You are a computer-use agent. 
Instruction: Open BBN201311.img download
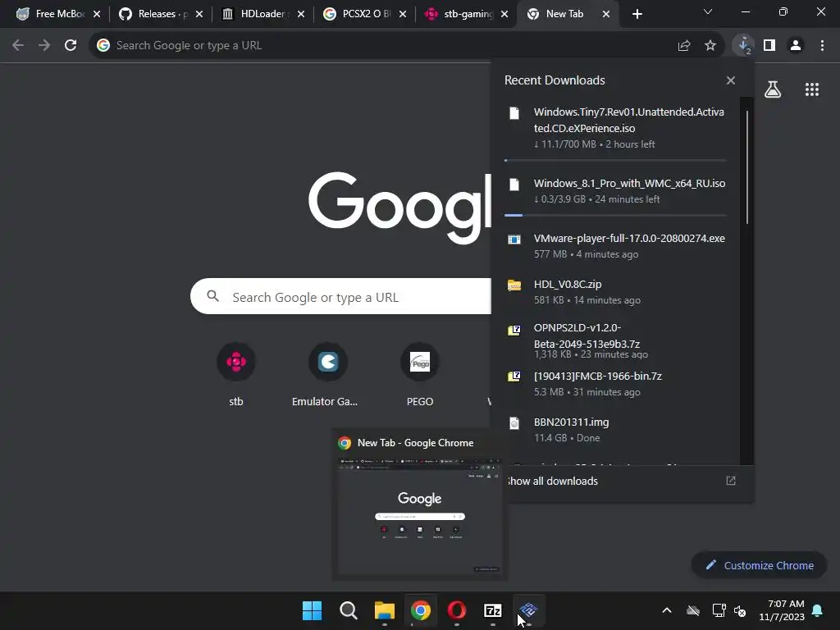(x=615, y=429)
